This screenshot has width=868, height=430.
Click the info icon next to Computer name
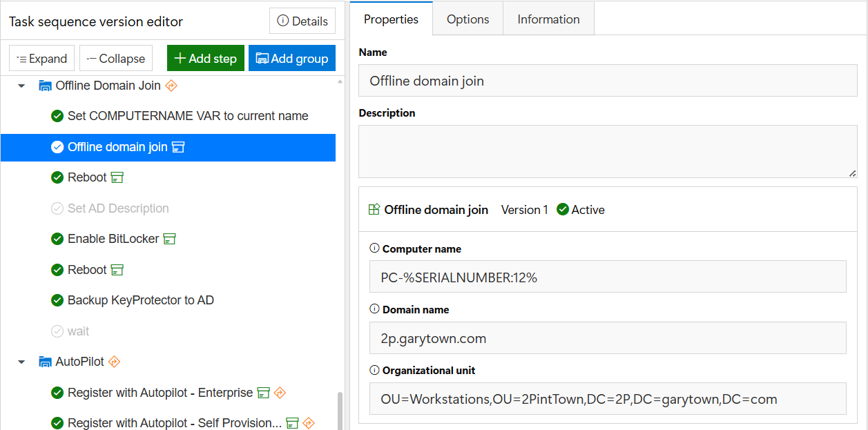(375, 248)
